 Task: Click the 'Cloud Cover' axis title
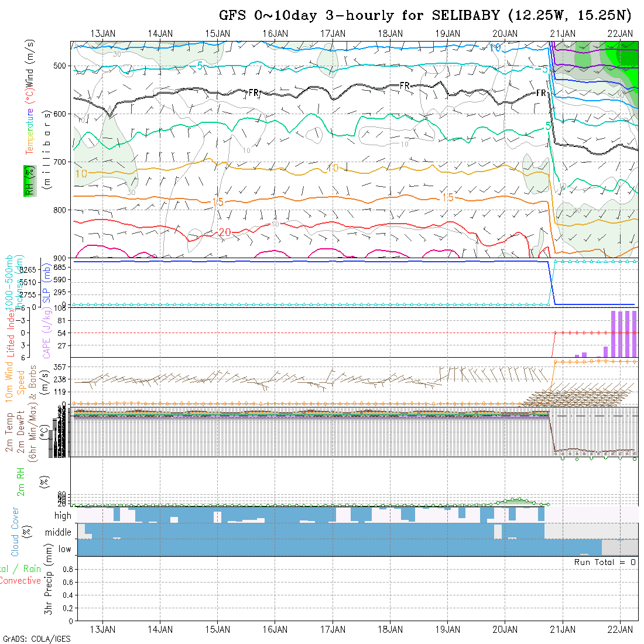pyautogui.click(x=15, y=532)
